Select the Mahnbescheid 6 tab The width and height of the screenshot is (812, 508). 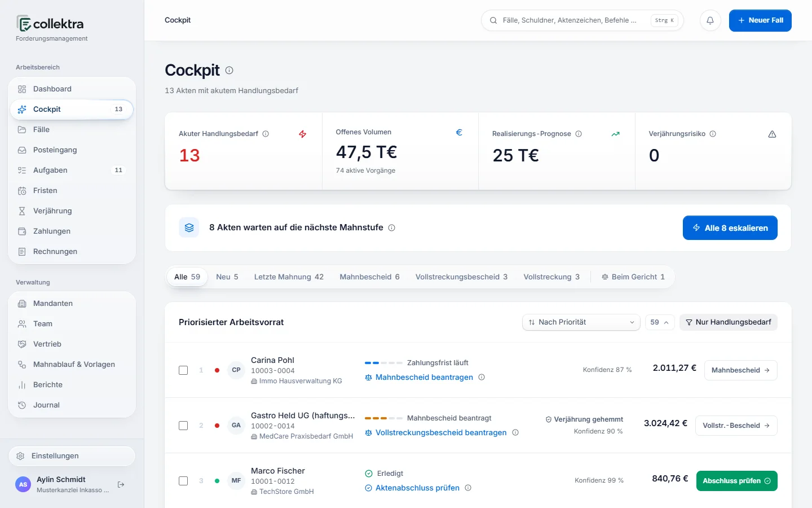(369, 277)
